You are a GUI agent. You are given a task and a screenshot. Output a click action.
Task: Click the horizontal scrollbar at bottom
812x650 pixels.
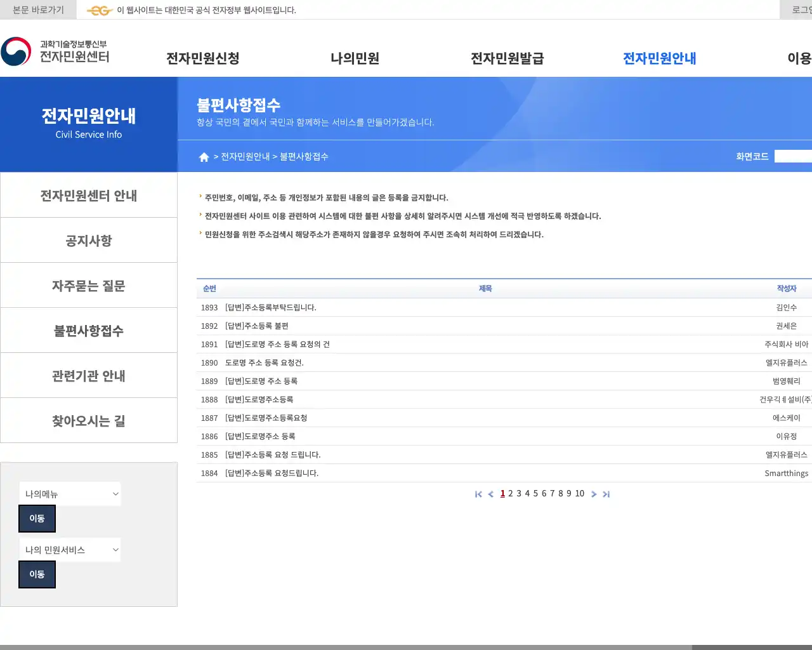[x=346, y=647]
